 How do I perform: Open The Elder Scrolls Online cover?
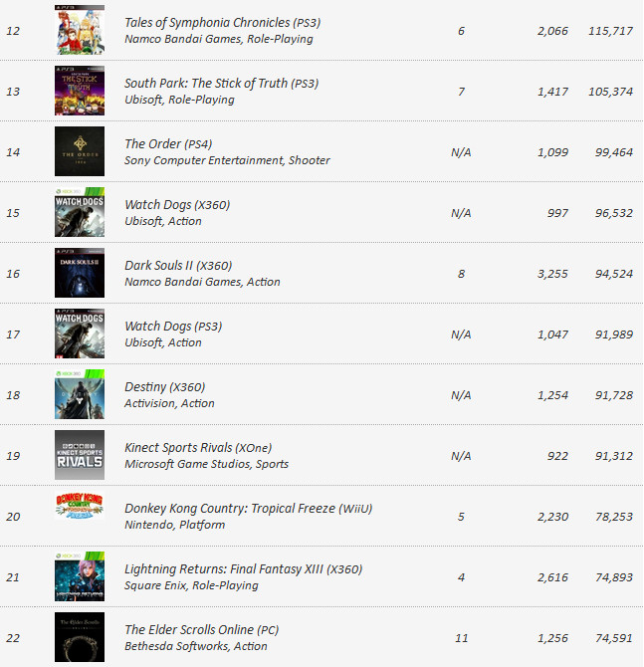80,637
